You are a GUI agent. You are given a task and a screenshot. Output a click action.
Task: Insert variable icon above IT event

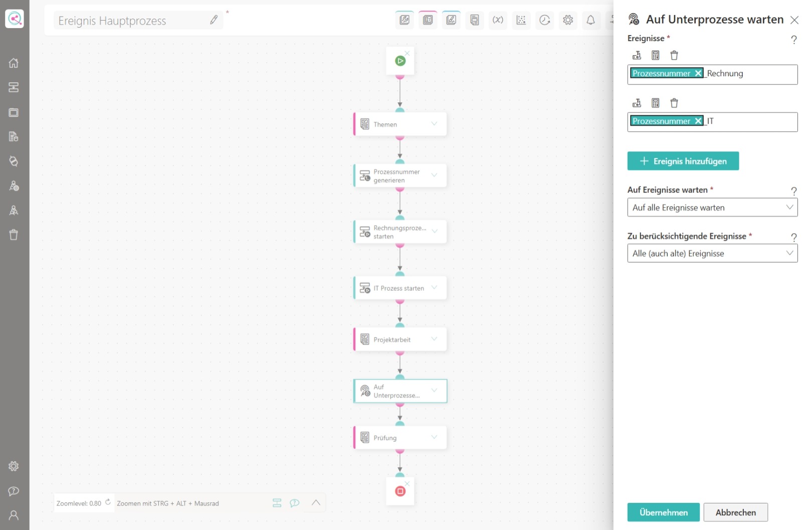pos(637,103)
